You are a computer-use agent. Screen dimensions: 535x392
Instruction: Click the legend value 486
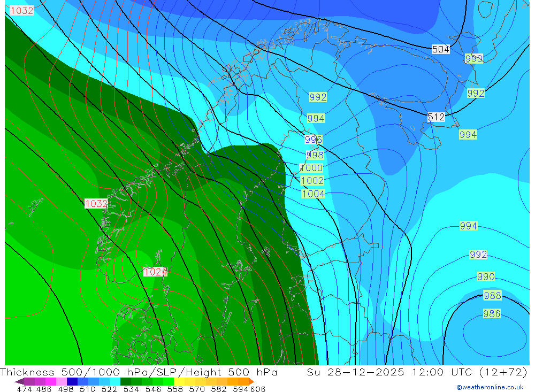click(44, 389)
